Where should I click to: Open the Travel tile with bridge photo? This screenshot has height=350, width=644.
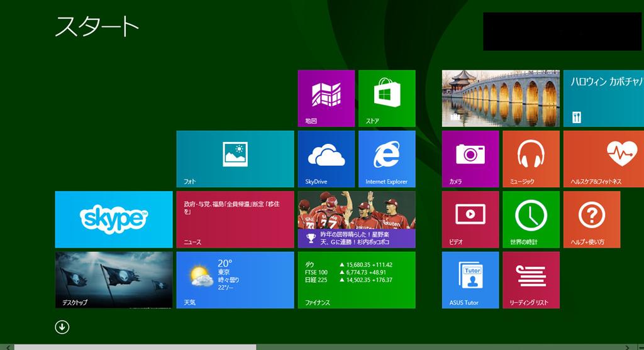coord(501,99)
